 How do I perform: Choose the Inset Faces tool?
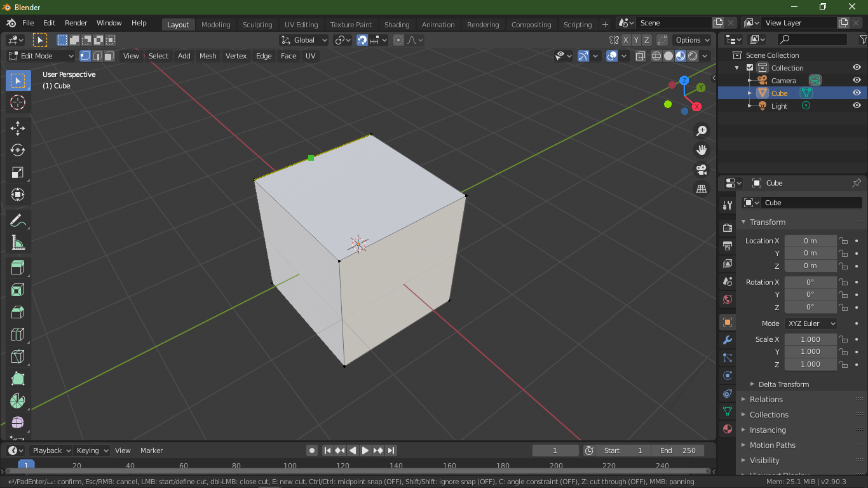coord(18,290)
